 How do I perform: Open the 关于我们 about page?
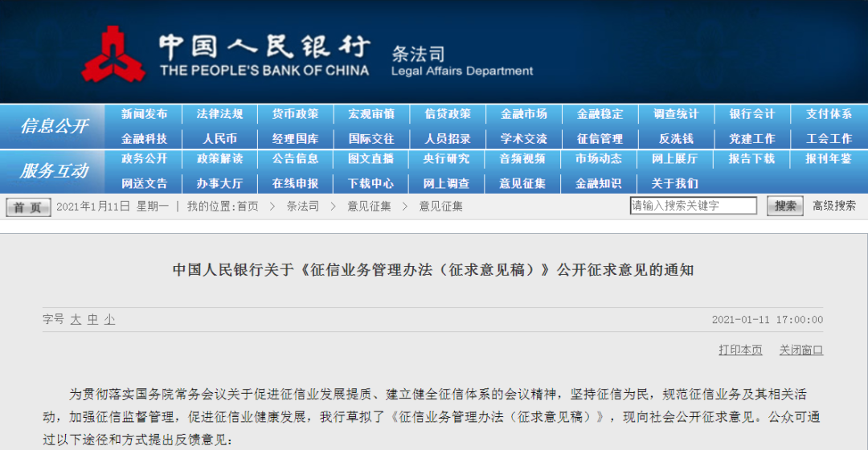click(674, 184)
